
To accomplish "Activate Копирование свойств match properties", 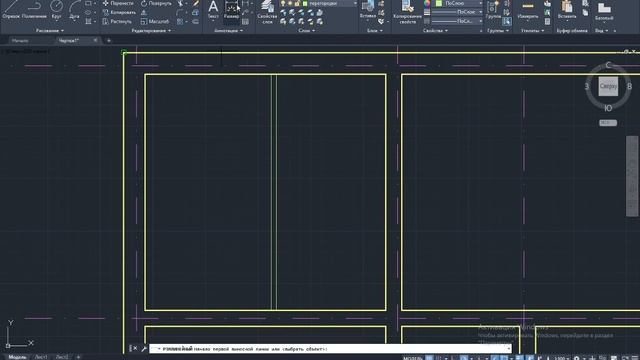I will 407,12.
